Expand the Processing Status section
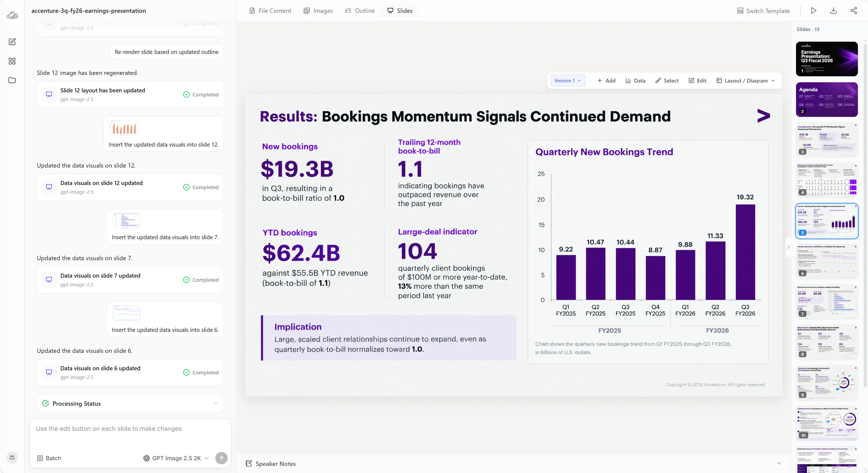The height and width of the screenshot is (473, 868). [216, 403]
